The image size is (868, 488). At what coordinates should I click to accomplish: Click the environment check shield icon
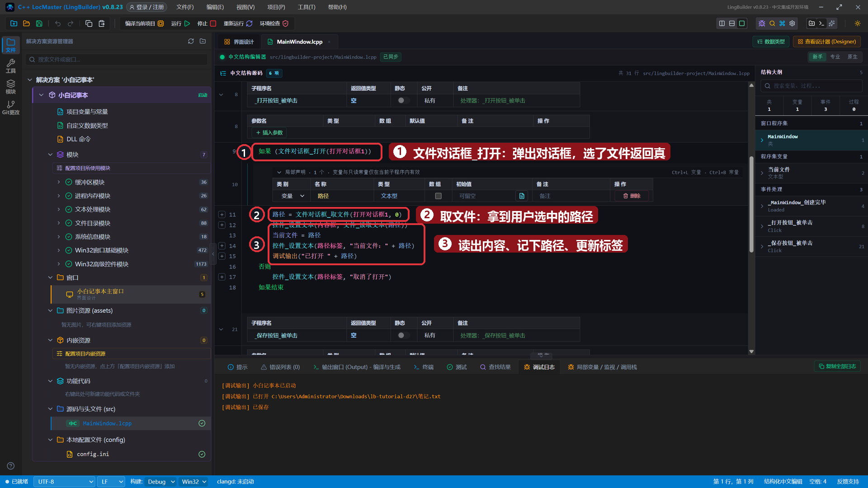tap(285, 23)
